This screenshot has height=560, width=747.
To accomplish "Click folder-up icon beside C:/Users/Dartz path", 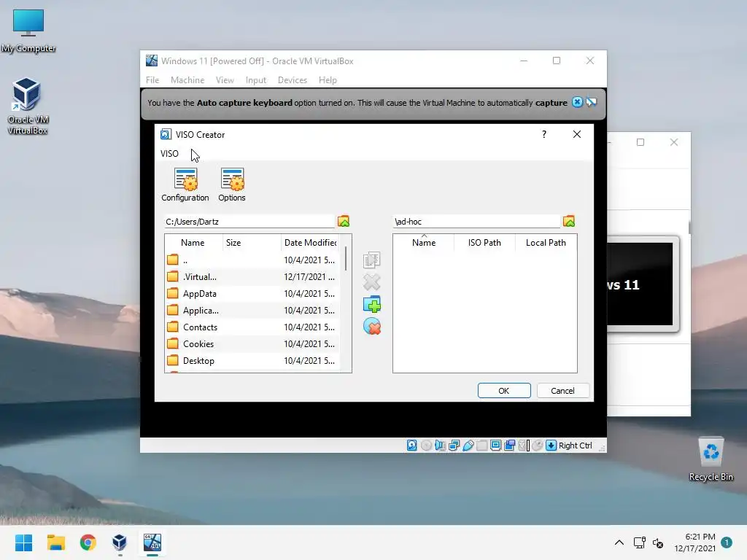I will [344, 222].
